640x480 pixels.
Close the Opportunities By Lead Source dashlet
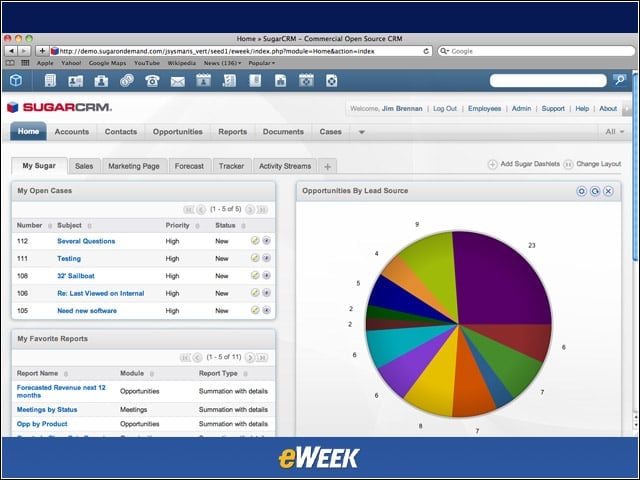coord(609,191)
